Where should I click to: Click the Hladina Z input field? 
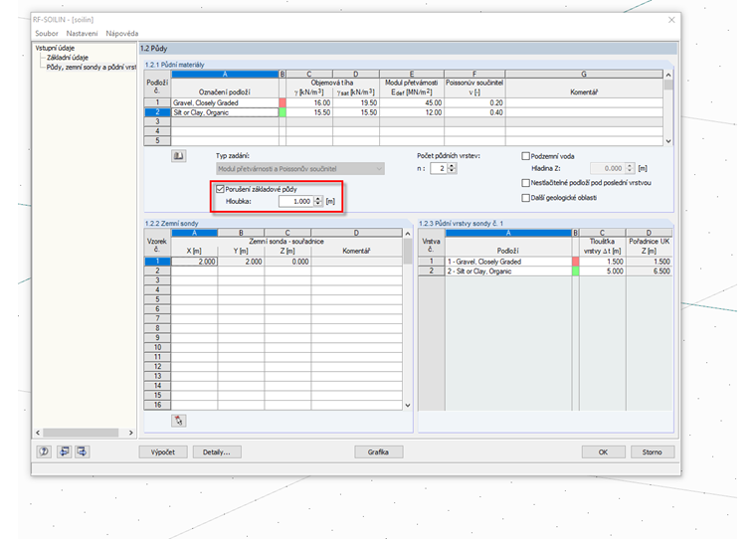[608, 168]
